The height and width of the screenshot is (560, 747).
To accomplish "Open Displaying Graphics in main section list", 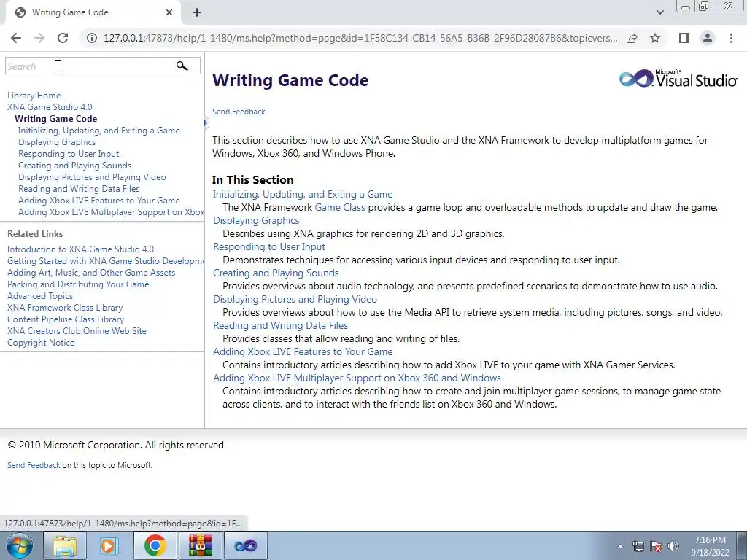I will click(256, 220).
